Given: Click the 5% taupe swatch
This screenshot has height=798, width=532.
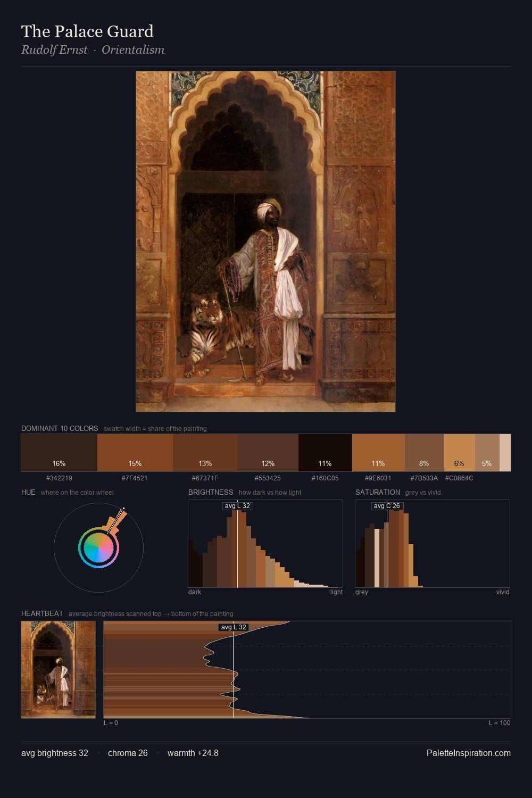Looking at the screenshot, I should click(x=487, y=453).
